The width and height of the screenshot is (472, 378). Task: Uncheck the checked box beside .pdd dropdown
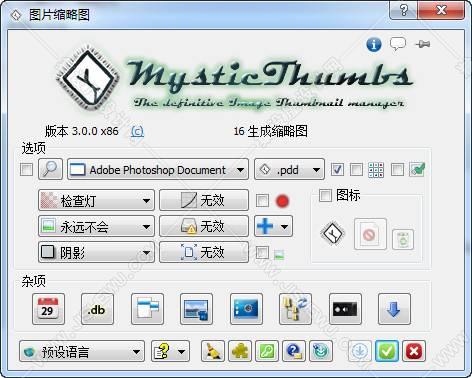[x=337, y=169]
